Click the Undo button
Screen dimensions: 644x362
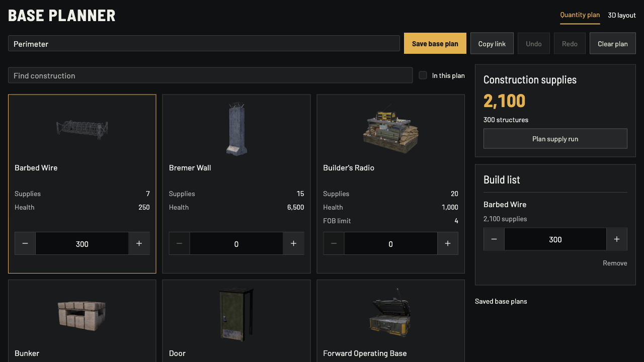tap(534, 44)
